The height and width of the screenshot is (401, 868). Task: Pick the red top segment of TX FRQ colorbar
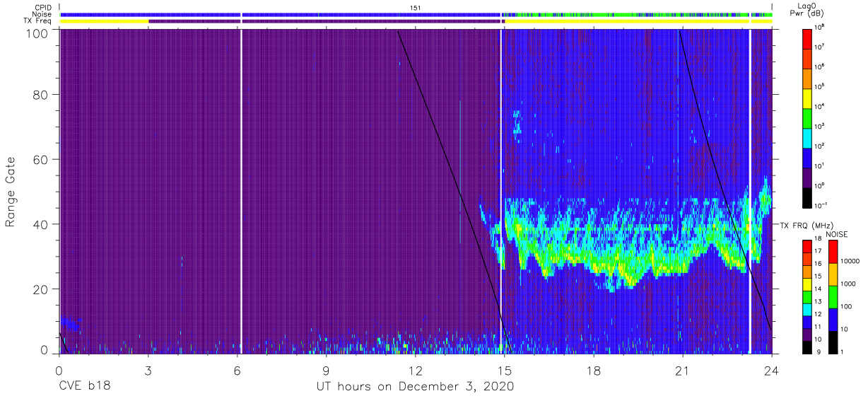tap(807, 247)
